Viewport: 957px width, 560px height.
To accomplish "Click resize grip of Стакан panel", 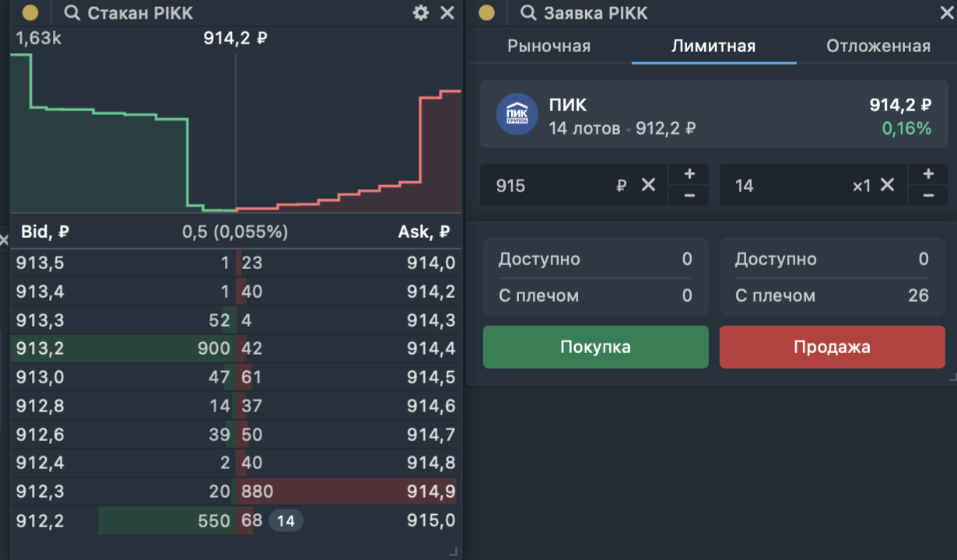I will (454, 551).
